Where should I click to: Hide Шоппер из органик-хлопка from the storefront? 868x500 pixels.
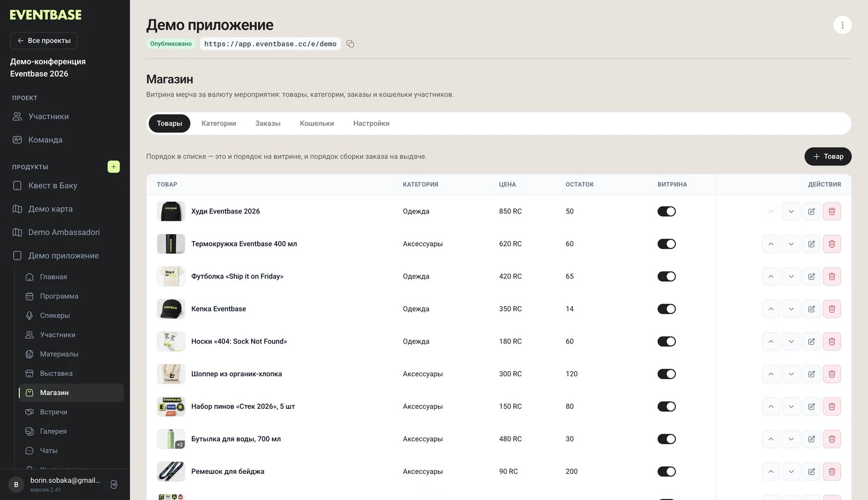coord(667,374)
